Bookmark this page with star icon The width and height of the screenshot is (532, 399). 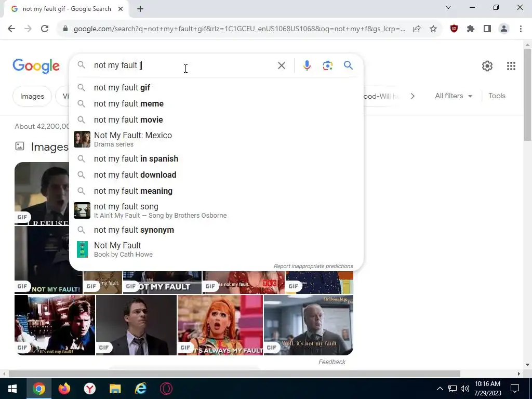pos(433,29)
